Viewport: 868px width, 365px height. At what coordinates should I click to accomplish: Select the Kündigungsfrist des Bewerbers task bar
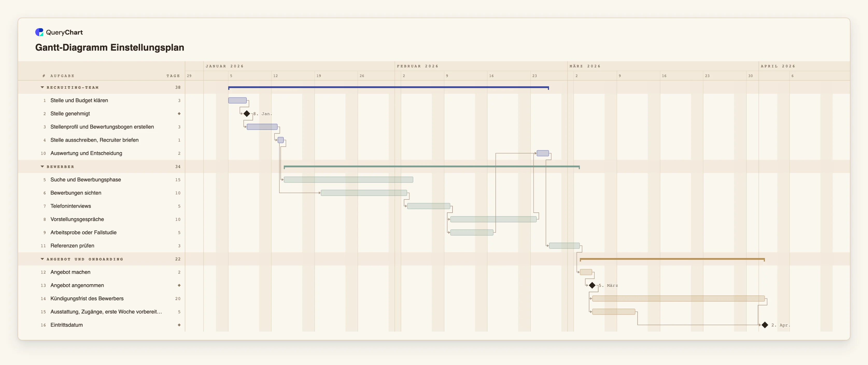click(678, 299)
